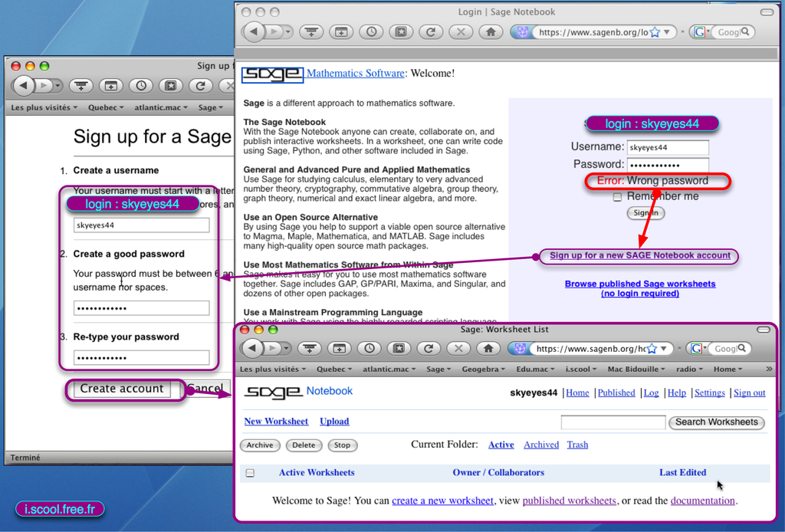The width and height of the screenshot is (785, 532).
Task: Click reload icon in Sign up window
Action: click(x=201, y=86)
